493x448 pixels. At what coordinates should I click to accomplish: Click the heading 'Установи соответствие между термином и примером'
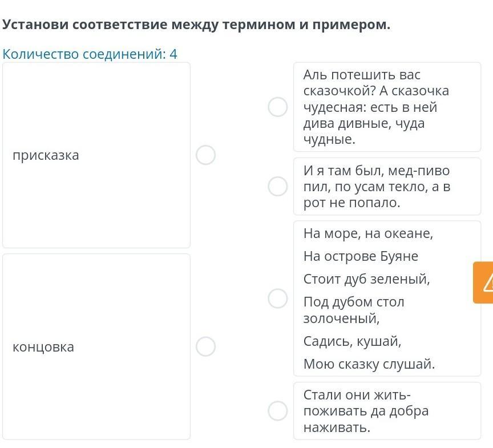[x=196, y=25]
